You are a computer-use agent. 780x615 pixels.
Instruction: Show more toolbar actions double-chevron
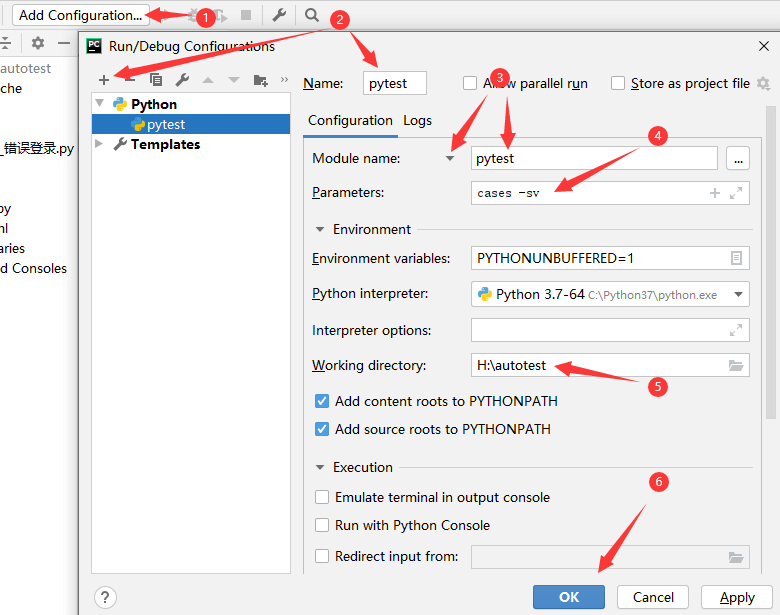tap(284, 80)
